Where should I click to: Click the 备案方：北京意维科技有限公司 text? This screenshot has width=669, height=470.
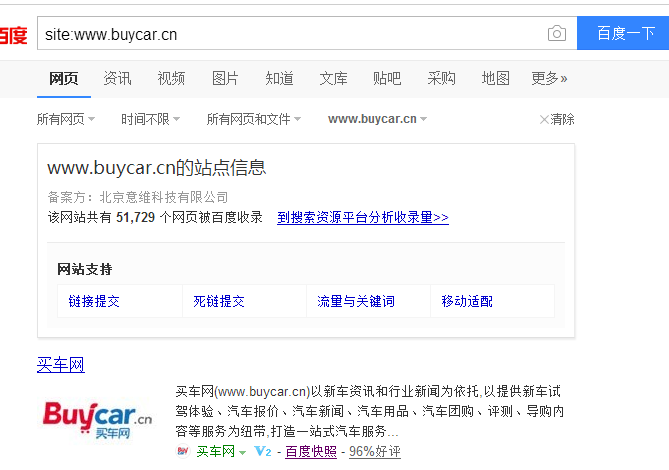tap(137, 197)
